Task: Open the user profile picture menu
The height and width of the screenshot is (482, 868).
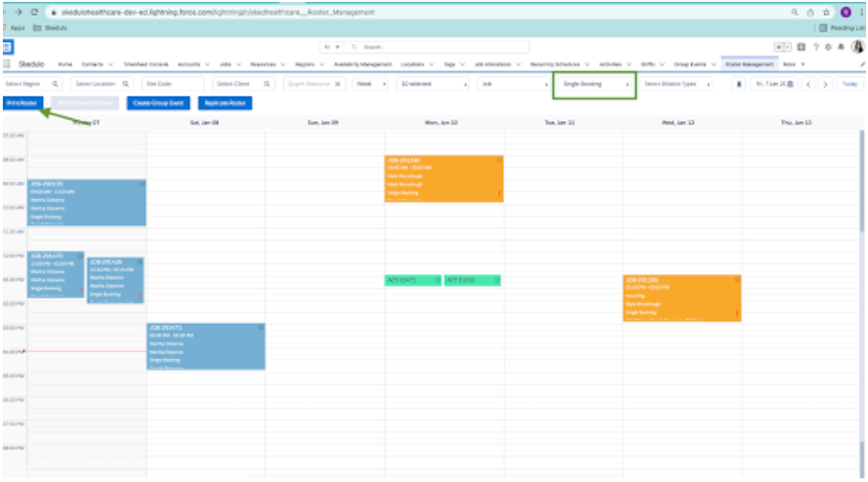Action: click(x=858, y=47)
